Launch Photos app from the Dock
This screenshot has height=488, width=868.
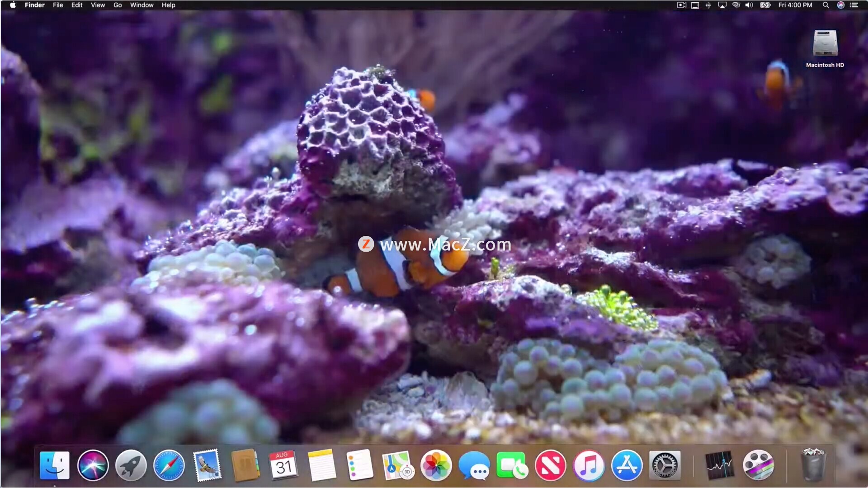point(436,465)
